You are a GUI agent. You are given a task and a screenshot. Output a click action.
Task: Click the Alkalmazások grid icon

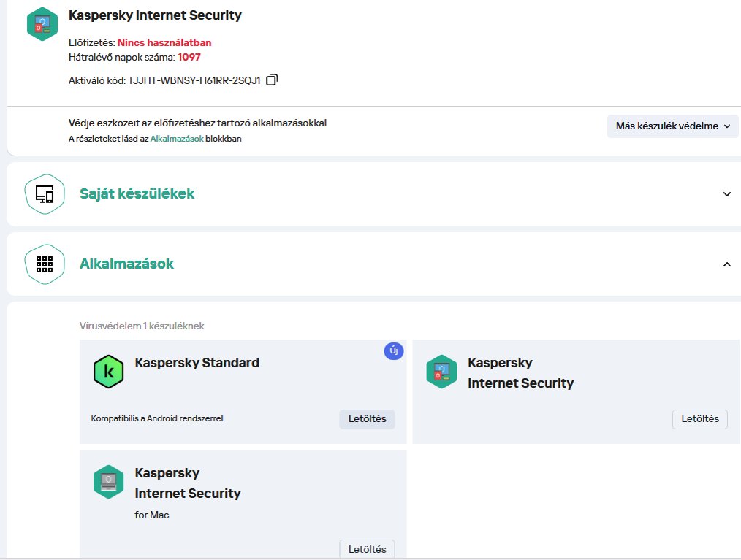pyautogui.click(x=45, y=264)
